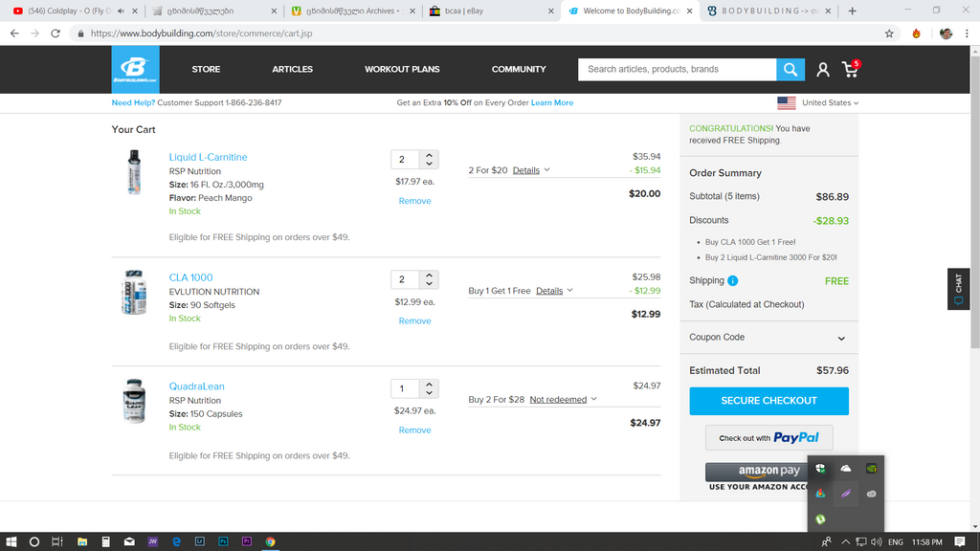Click the SECURE CHECKOUT button
980x551 pixels.
tap(768, 401)
